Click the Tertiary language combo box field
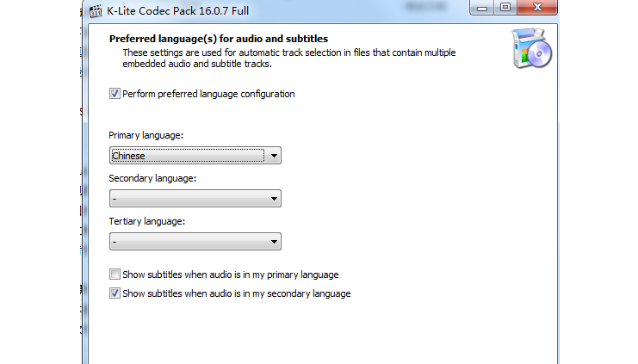The image size is (638, 364). click(195, 242)
